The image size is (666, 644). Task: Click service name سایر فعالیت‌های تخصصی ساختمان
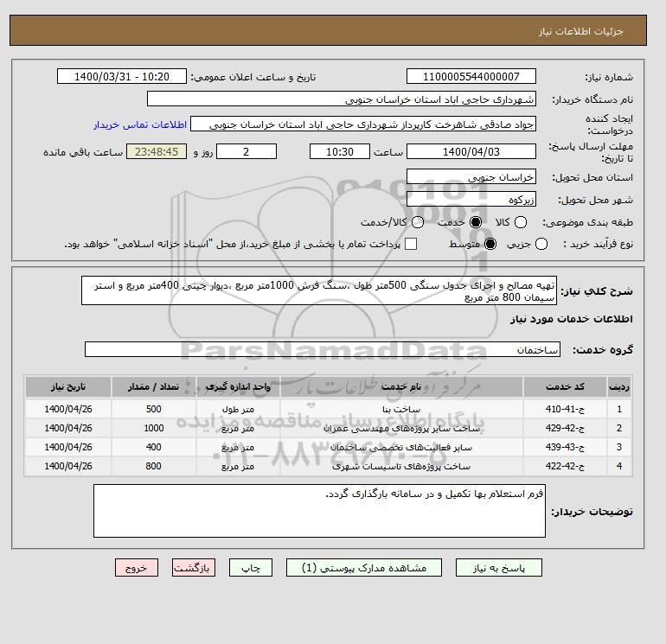(401, 448)
